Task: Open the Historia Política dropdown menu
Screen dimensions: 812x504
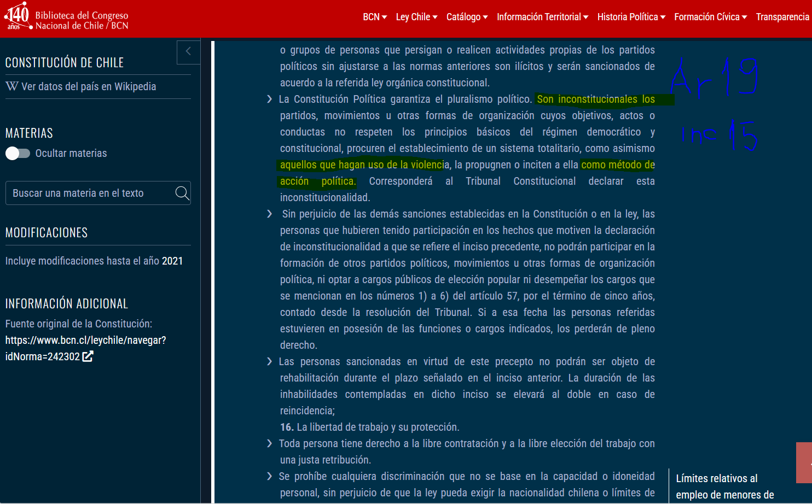Action: click(631, 17)
